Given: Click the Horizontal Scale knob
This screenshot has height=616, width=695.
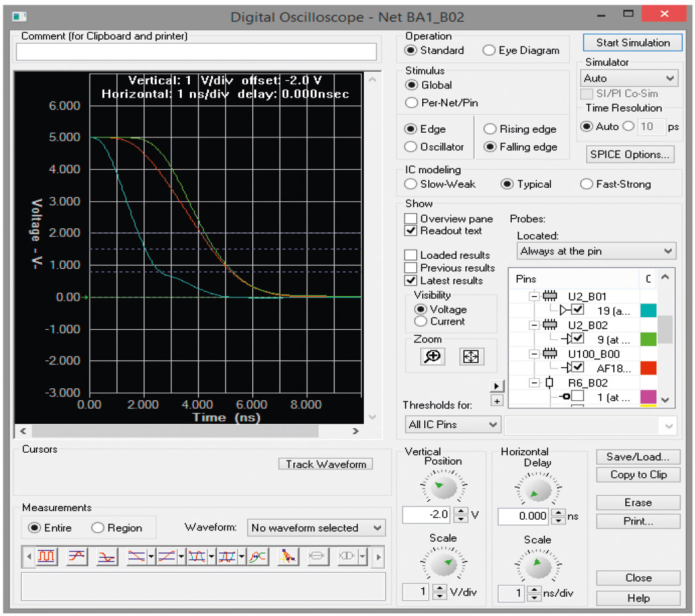Looking at the screenshot, I should [538, 566].
